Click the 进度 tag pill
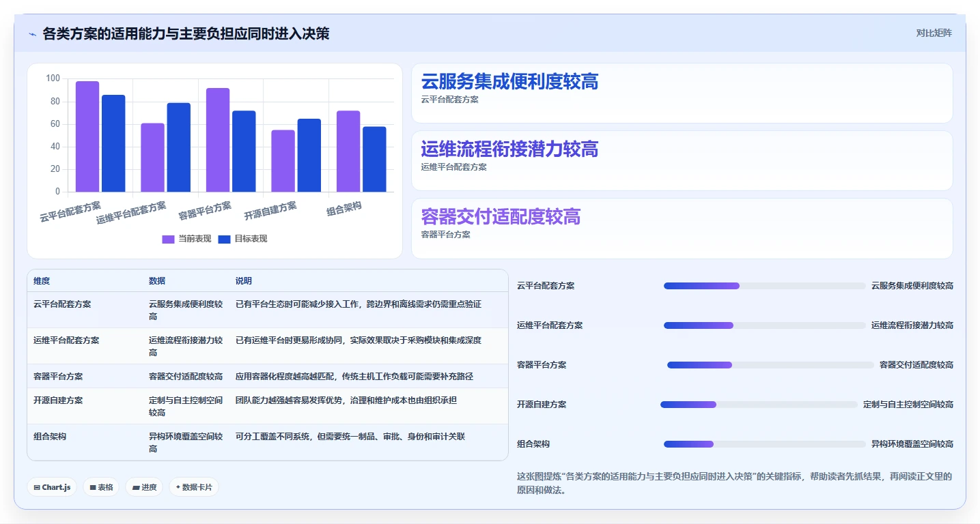This screenshot has width=980, height=524. coord(144,487)
